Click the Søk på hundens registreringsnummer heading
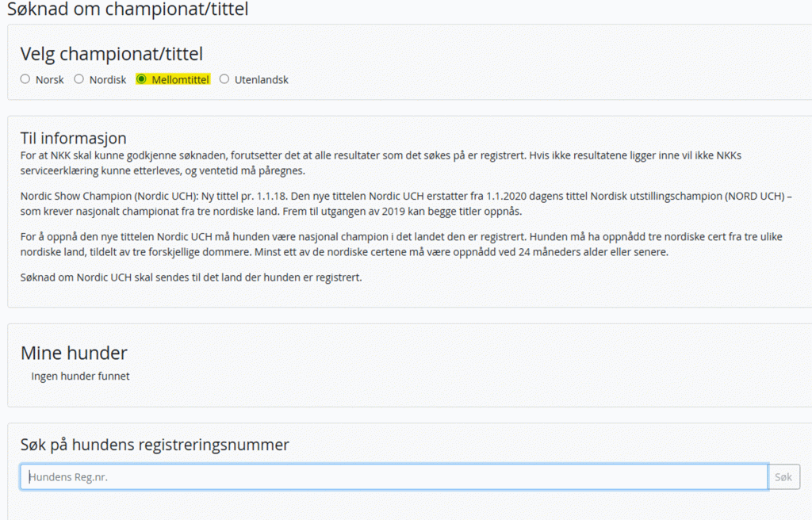Image resolution: width=812 pixels, height=520 pixels. (x=155, y=445)
